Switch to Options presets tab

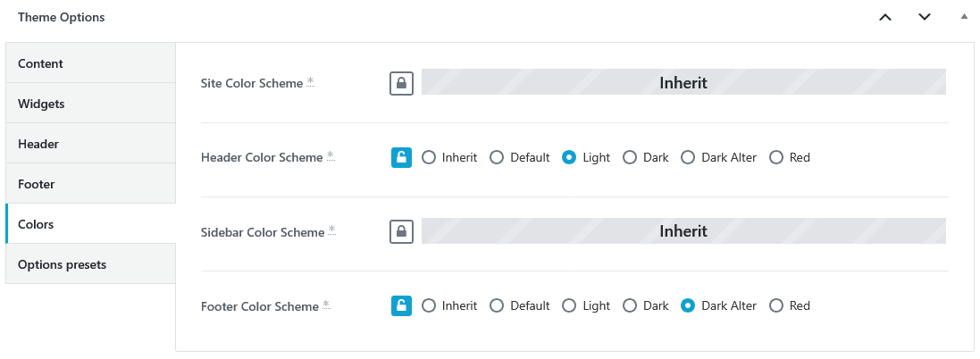pos(90,264)
